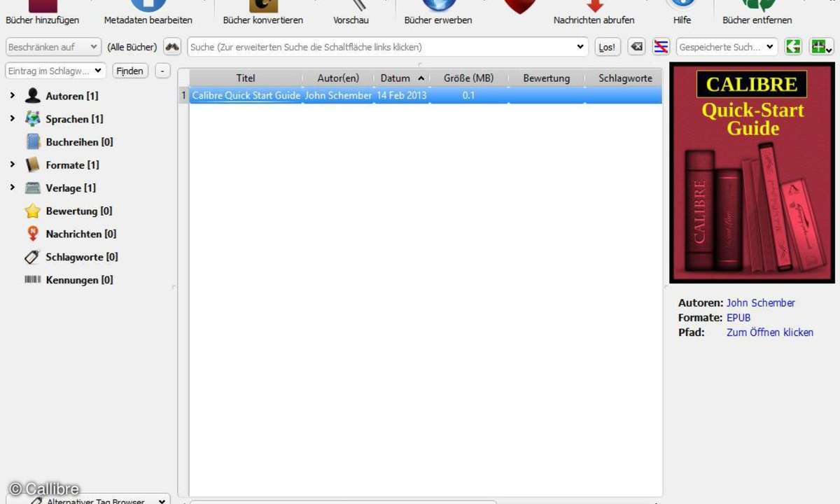Click the John Schember author link
This screenshot has height=504, width=840.
pyautogui.click(x=760, y=303)
